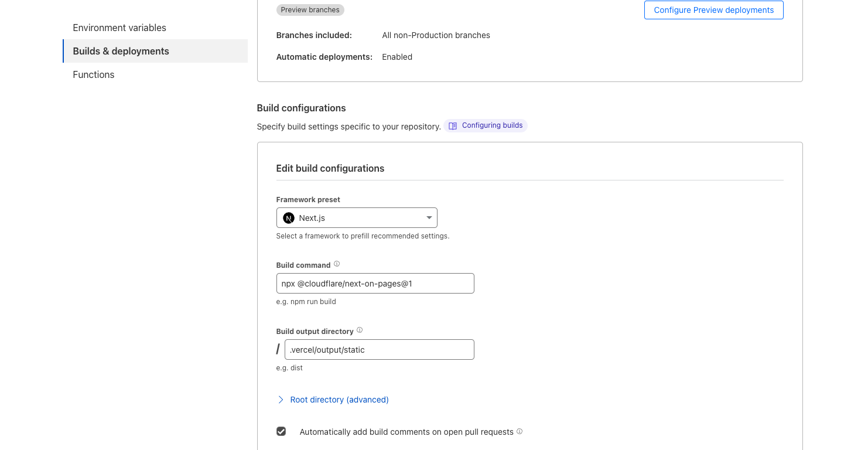This screenshot has width=868, height=450.
Task: Select Builds & deployments in the sidebar
Action: coord(121,51)
